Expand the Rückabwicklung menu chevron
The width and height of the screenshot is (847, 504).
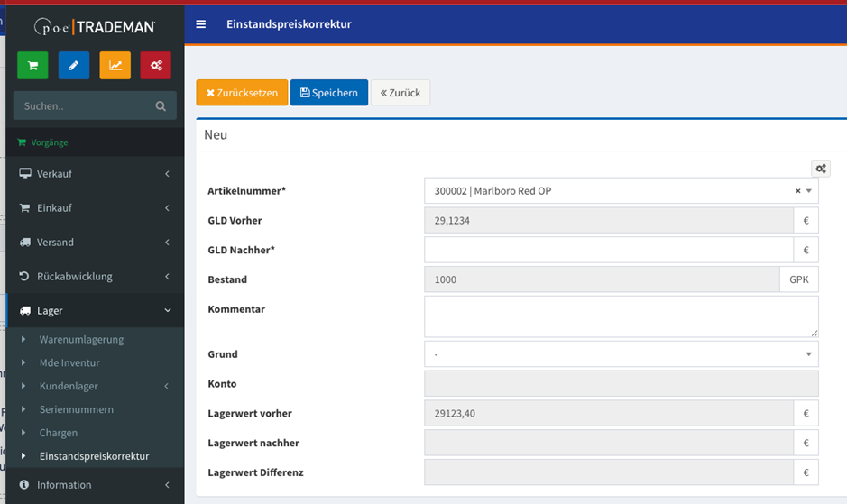point(168,276)
